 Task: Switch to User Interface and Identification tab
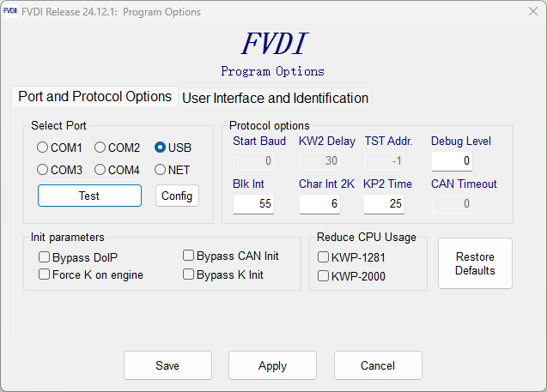pyautogui.click(x=276, y=98)
